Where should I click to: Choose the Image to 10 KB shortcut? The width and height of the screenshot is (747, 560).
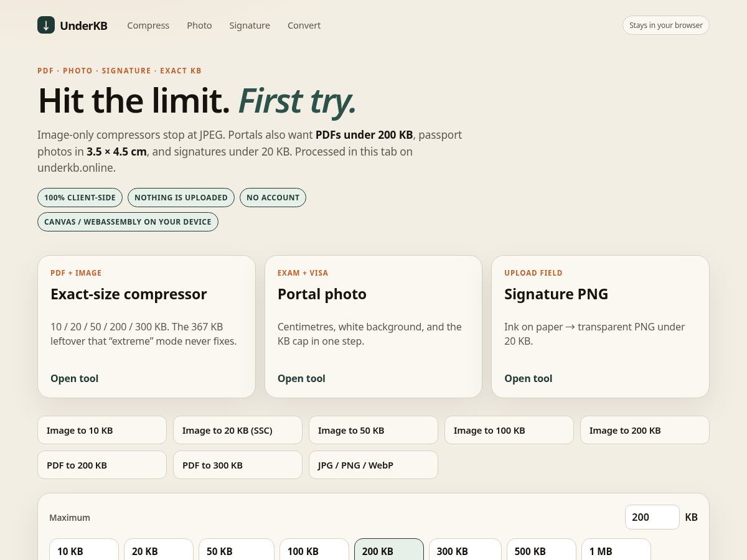[102, 430]
